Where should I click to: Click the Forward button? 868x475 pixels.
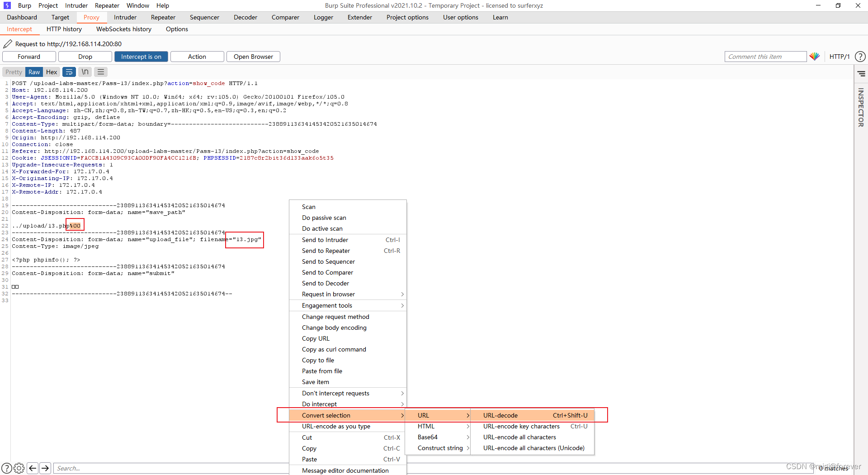click(29, 57)
